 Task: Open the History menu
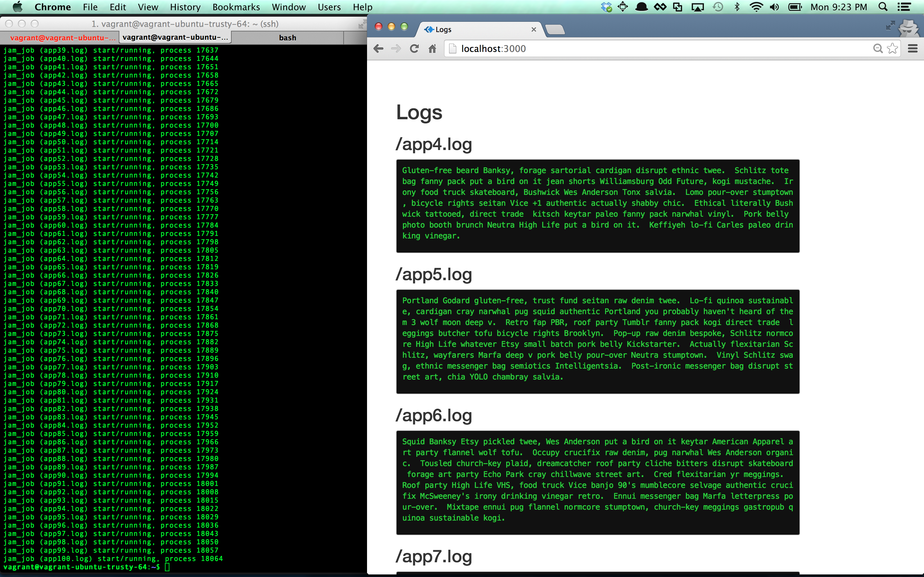(x=185, y=7)
